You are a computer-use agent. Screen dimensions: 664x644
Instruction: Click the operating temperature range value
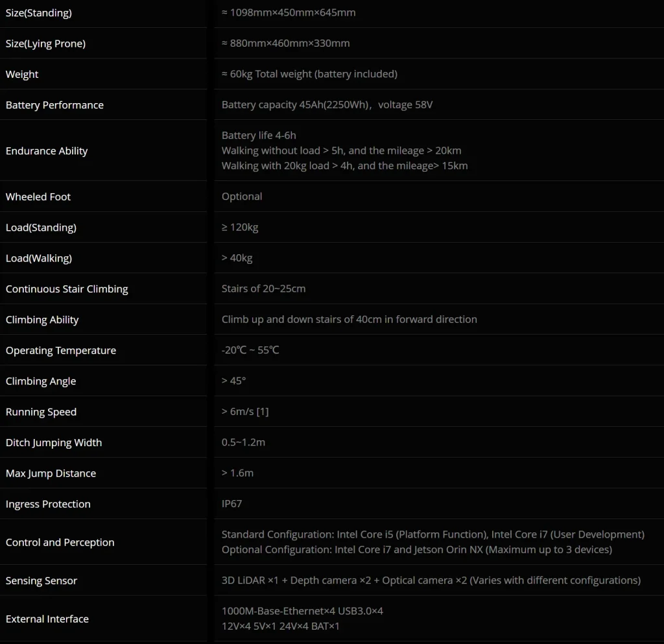(x=250, y=350)
